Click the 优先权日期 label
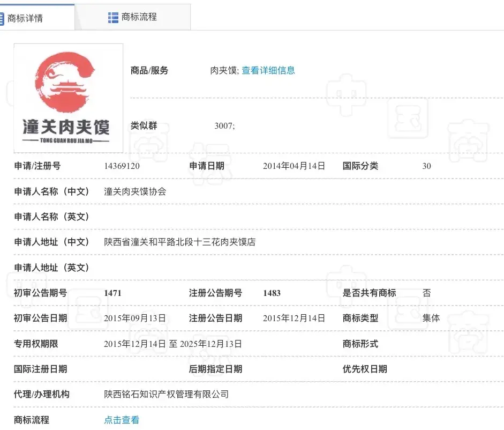 (x=365, y=369)
